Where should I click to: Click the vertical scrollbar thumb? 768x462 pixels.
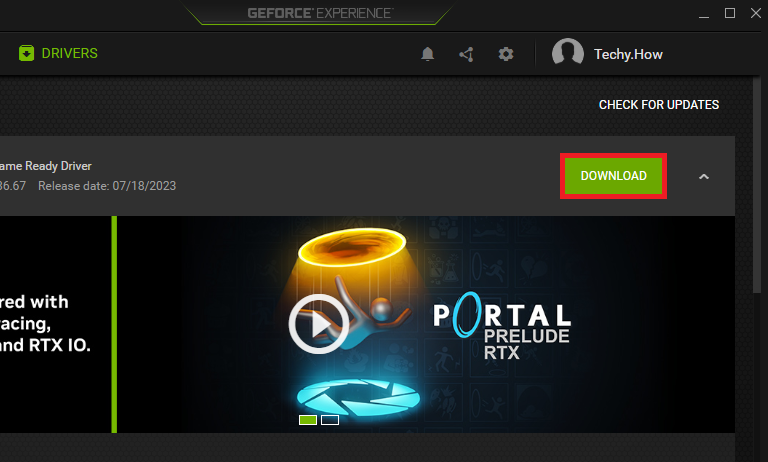pos(757,184)
